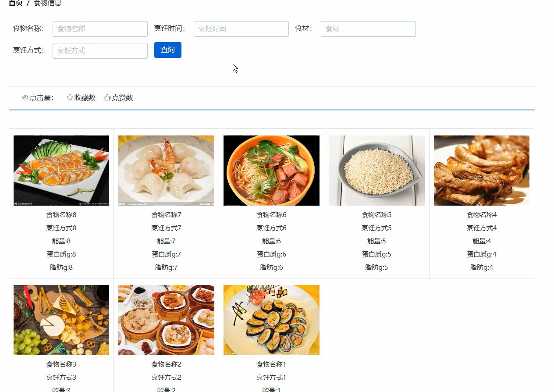Focus the 食物名称 input field

[100, 29]
